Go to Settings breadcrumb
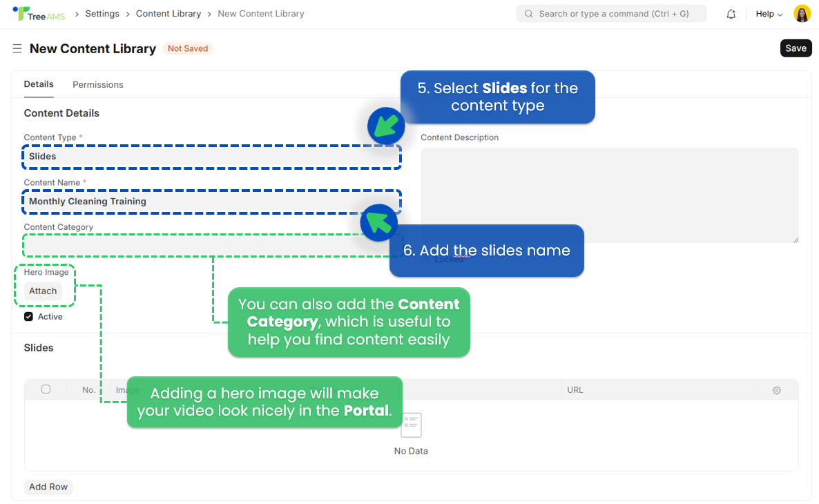The height and width of the screenshot is (504, 819). (102, 14)
